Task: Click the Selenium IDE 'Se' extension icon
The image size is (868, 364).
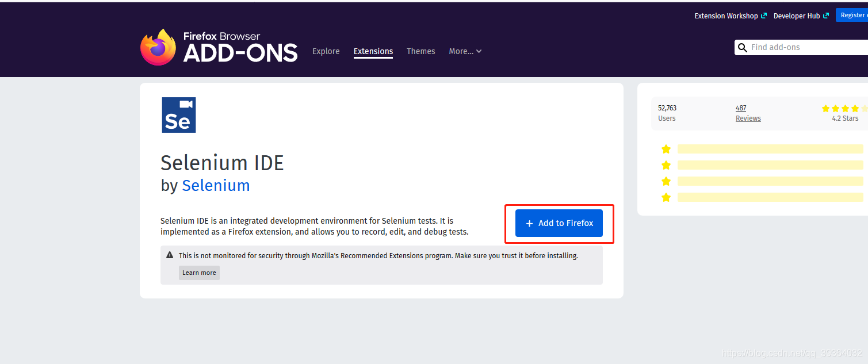Action: 178,114
